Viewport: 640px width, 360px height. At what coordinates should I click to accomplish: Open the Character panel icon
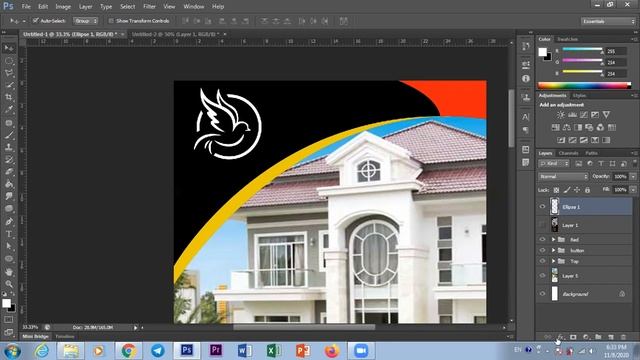(526, 117)
